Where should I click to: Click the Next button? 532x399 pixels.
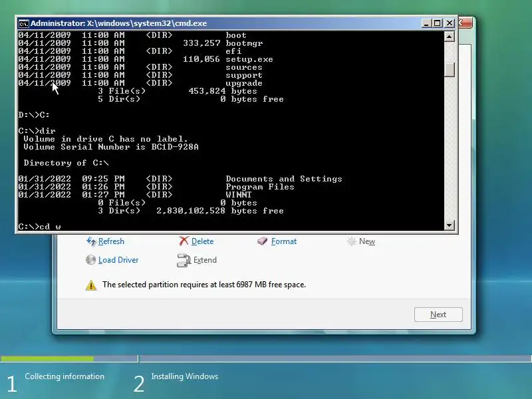click(438, 315)
